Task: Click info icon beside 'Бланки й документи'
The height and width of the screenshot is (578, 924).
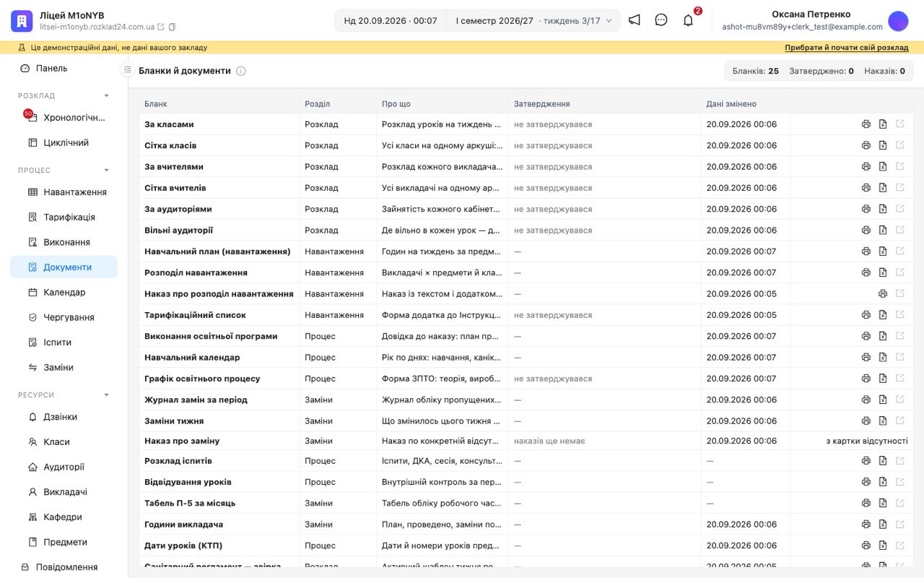Action: point(241,71)
